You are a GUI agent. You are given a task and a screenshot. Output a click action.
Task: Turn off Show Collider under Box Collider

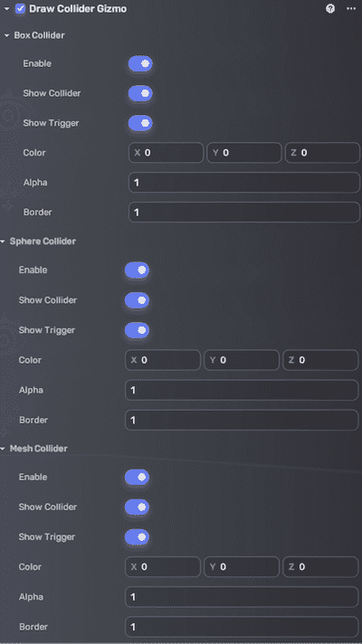click(x=140, y=94)
